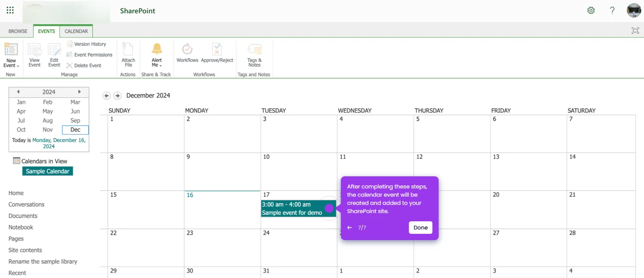Click the Today date link
Image resolution: width=644 pixels, height=278 pixels.
click(59, 143)
